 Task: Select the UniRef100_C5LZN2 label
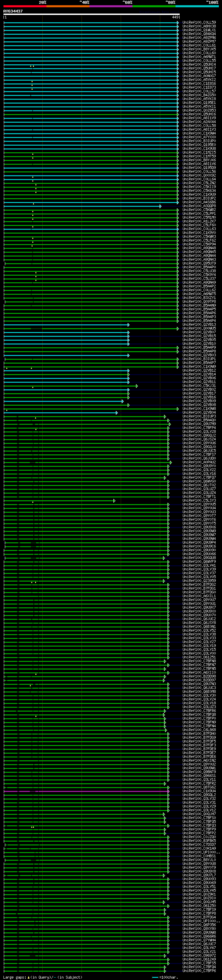click(199, 183)
